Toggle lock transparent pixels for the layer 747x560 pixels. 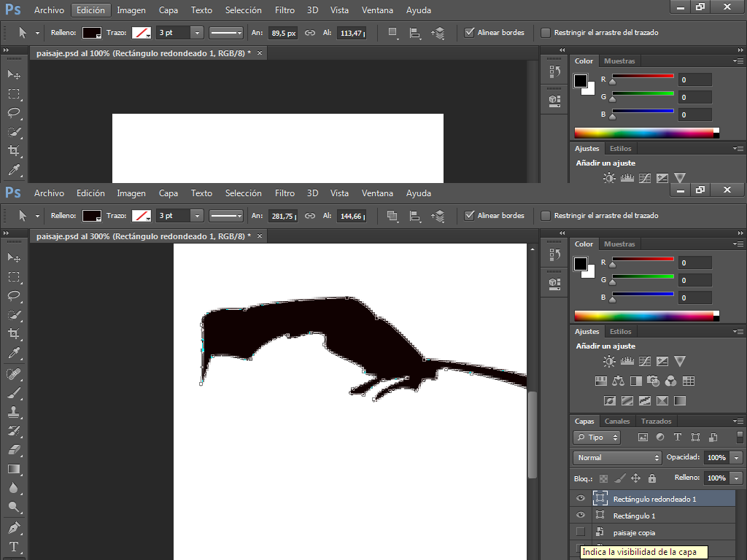603,478
